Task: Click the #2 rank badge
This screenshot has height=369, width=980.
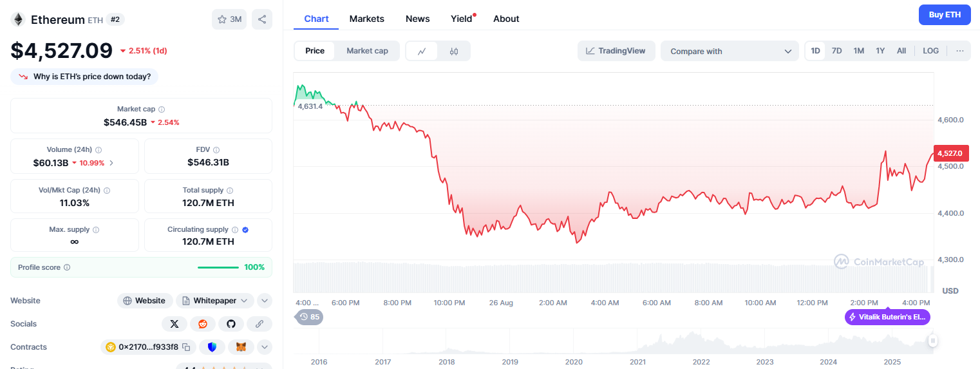Action: (115, 19)
